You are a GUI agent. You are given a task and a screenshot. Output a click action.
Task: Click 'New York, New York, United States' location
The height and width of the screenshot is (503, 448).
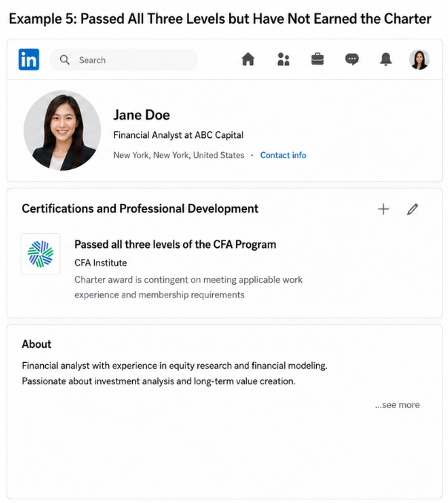point(179,155)
